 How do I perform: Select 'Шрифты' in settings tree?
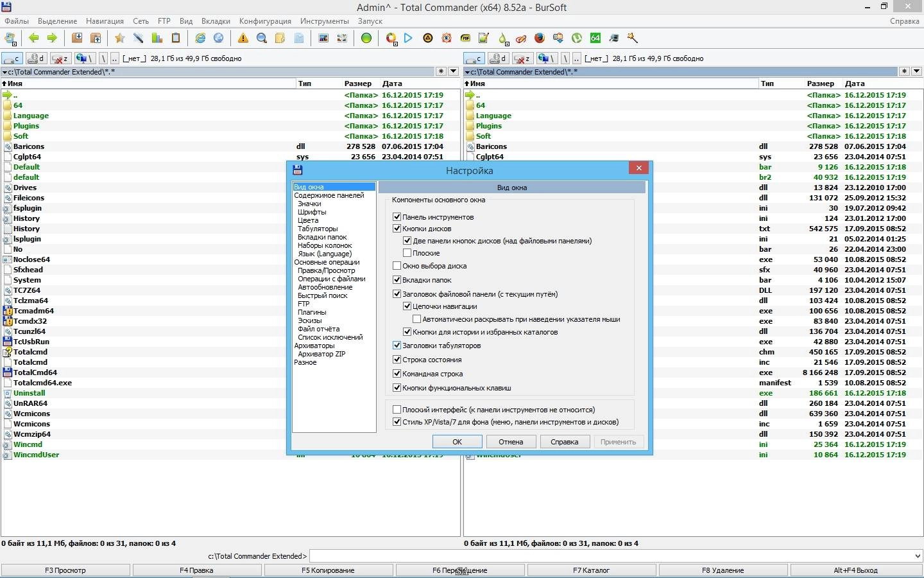click(312, 212)
